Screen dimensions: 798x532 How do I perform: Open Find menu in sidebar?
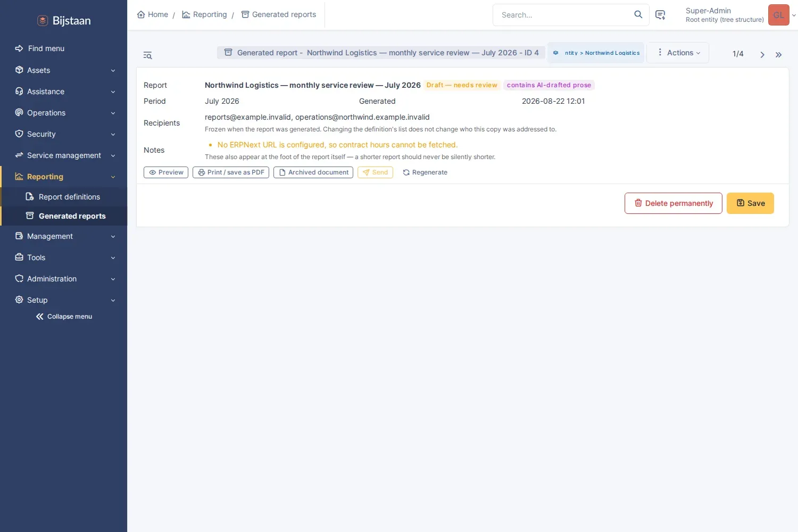[64, 48]
